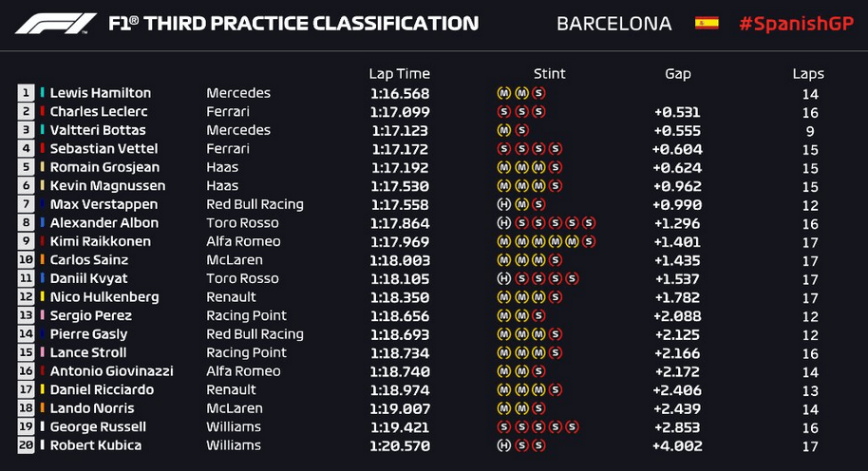Click the Charles Leclerc 1:17.099 lap time

click(x=400, y=112)
